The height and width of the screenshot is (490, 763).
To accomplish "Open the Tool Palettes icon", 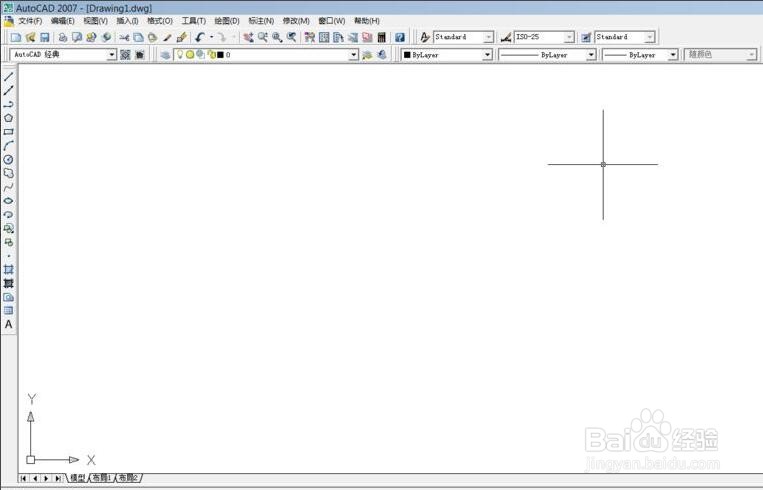I will [338, 37].
